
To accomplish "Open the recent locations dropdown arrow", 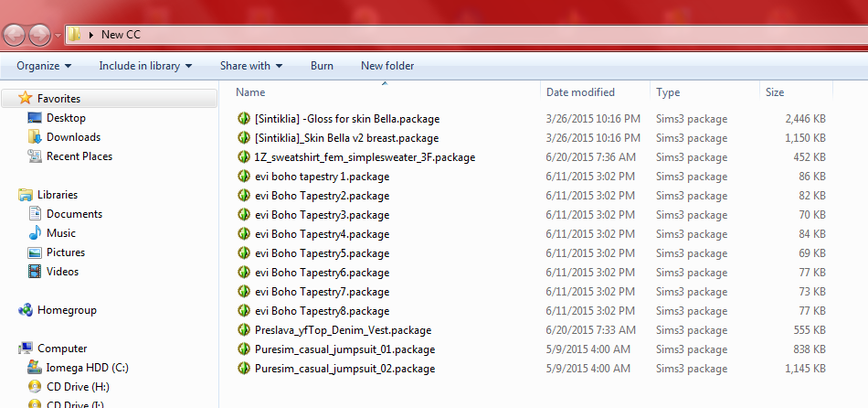I will pyautogui.click(x=58, y=36).
